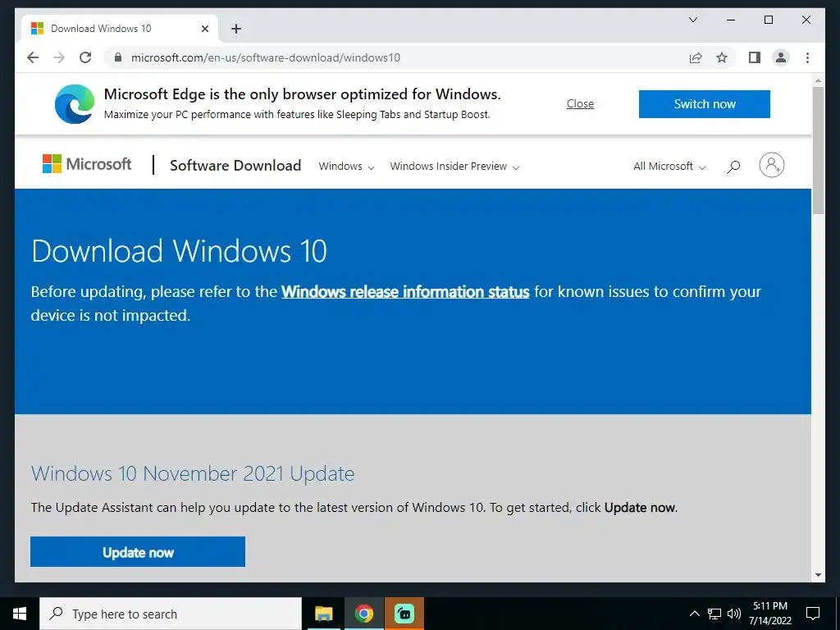The image size is (840, 630).
Task: Sign in with account icon
Action: (x=771, y=165)
